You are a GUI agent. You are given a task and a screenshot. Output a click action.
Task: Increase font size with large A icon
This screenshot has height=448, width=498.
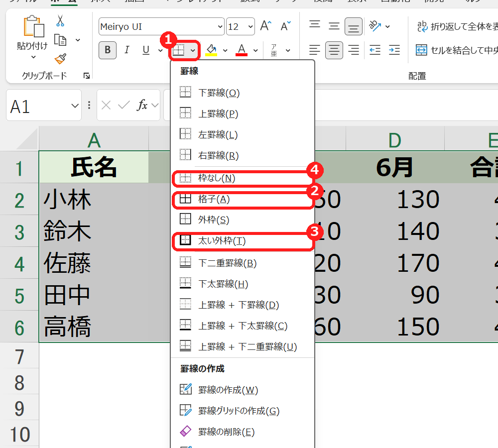point(266,26)
